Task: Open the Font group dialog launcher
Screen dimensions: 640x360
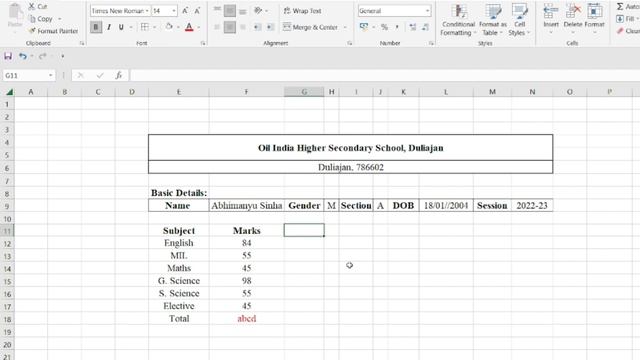Action: click(x=203, y=43)
